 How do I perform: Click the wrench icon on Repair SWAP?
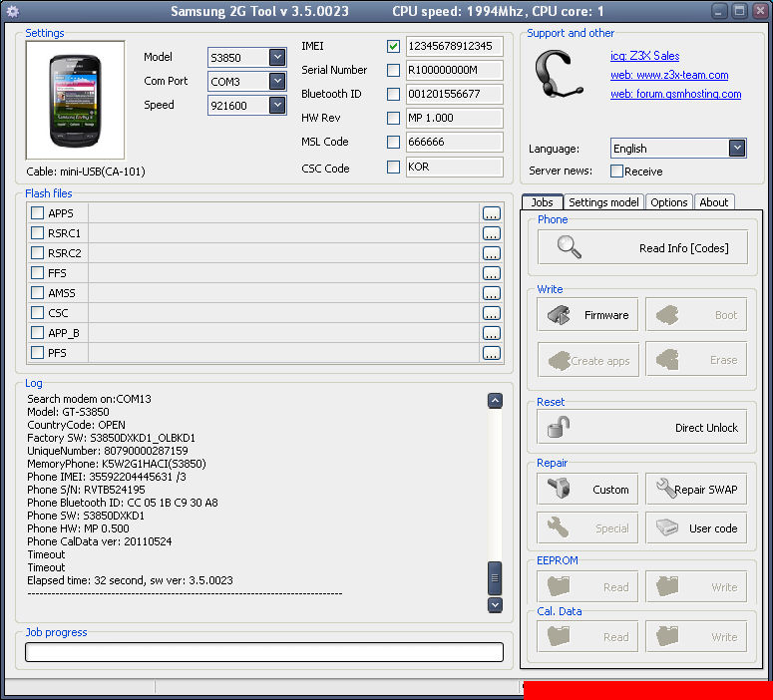click(x=665, y=489)
